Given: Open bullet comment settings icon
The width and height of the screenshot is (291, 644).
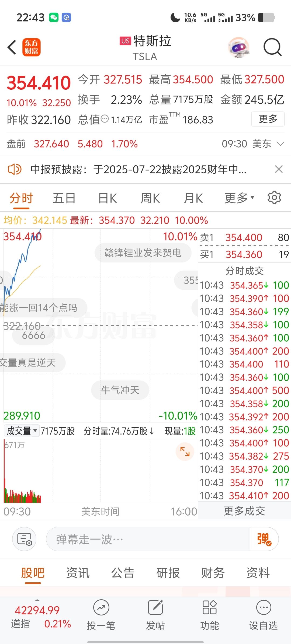Looking at the screenshot, I should [x=24, y=539].
